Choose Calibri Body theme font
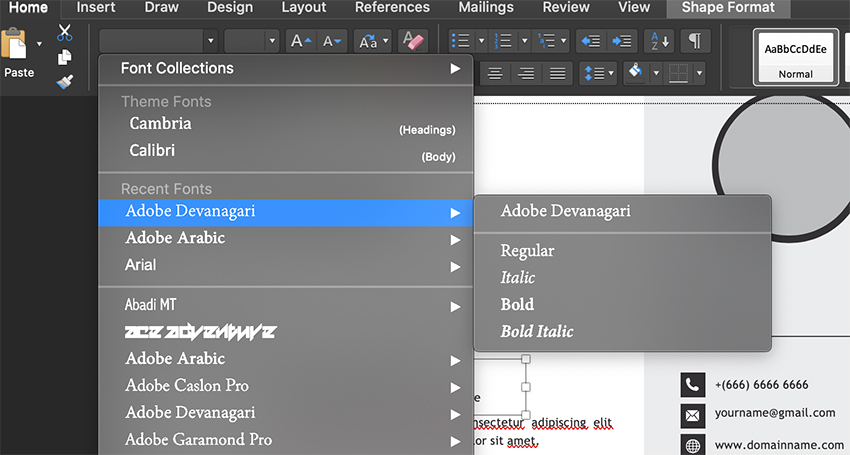This screenshot has height=455, width=850. point(286,151)
